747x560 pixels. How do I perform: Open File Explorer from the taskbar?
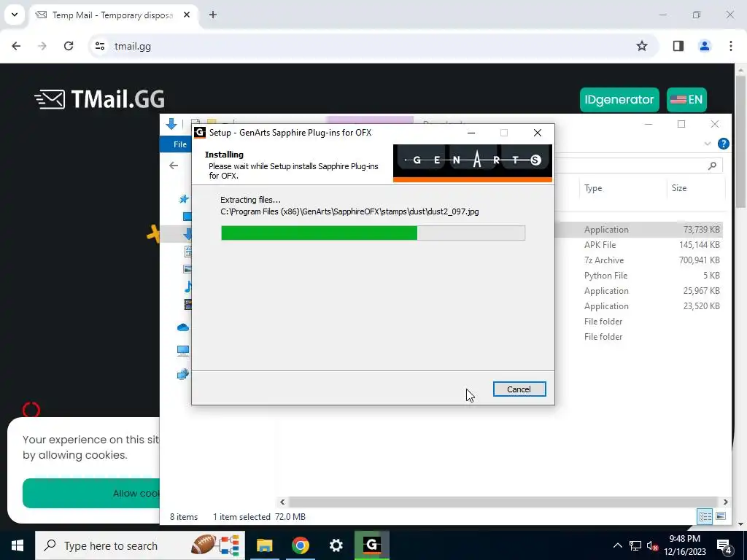point(264,545)
